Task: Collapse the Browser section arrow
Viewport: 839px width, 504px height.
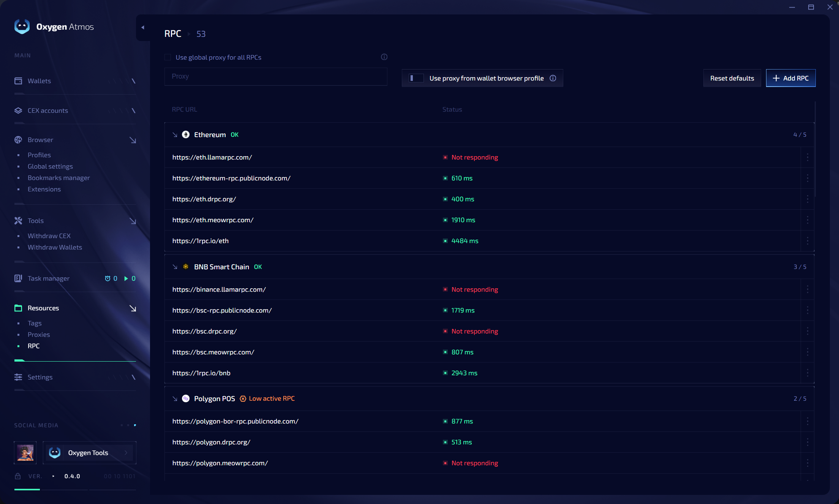Action: (133, 140)
